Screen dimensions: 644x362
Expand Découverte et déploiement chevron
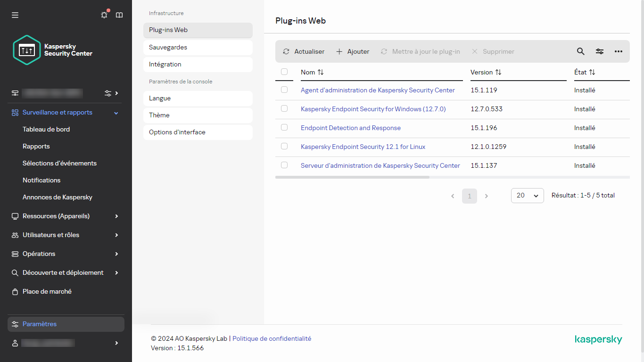point(116,272)
